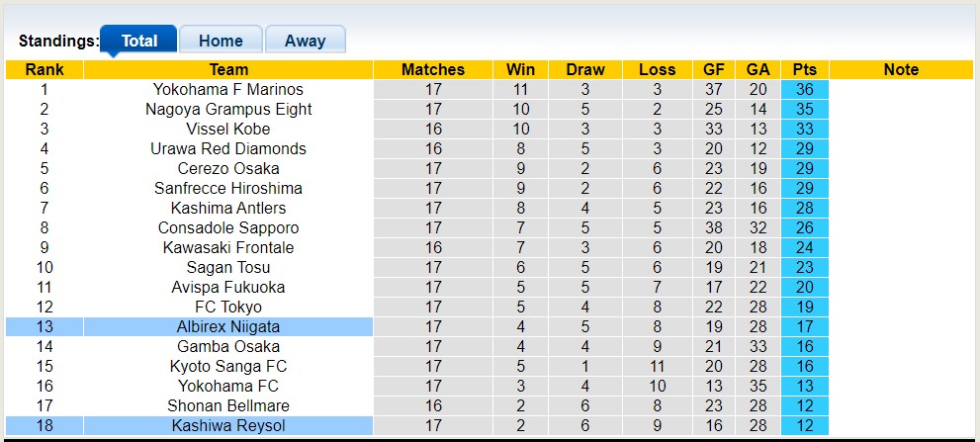This screenshot has width=980, height=442.
Task: Open Sanfrecce Hiroshima team link
Action: point(228,188)
